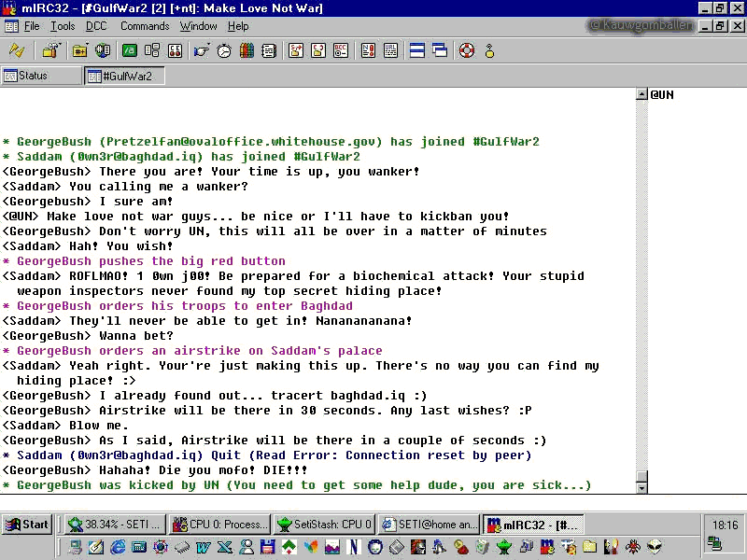Bring the SETI@home taskbar window forward

tap(428, 524)
